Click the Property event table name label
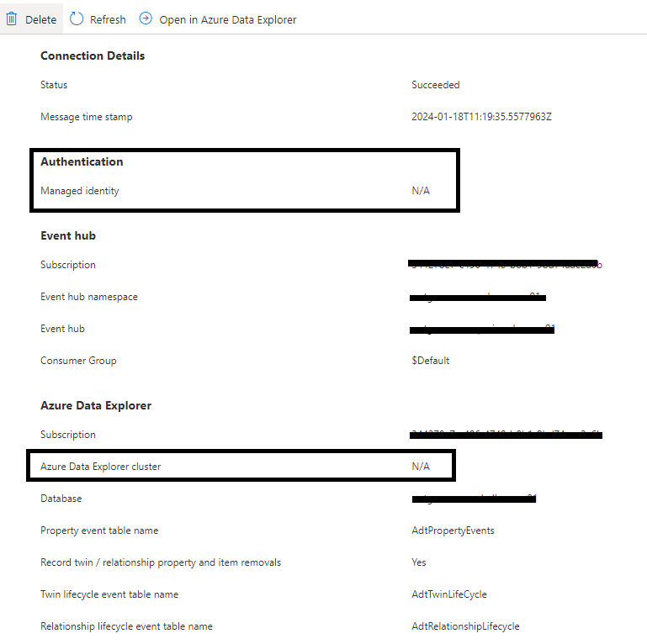Viewport: 647px width, 644px height. (99, 531)
